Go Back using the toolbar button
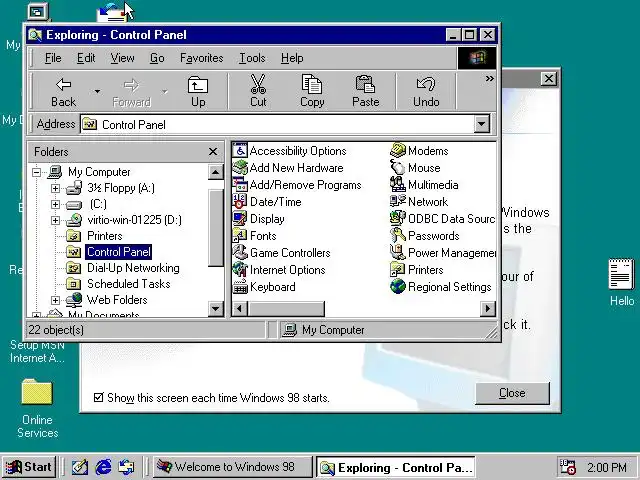Viewport: 640px width, 480px height. coord(63,92)
